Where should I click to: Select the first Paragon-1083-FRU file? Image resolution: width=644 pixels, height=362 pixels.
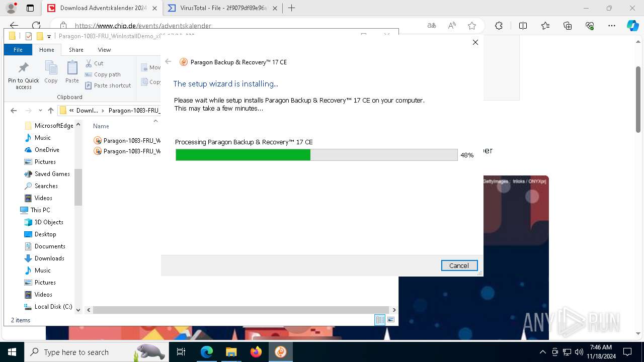tap(127, 141)
